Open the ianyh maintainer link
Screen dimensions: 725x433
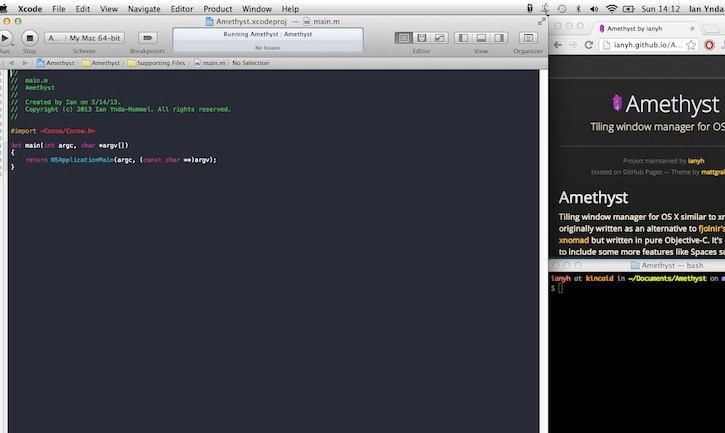(x=696, y=161)
